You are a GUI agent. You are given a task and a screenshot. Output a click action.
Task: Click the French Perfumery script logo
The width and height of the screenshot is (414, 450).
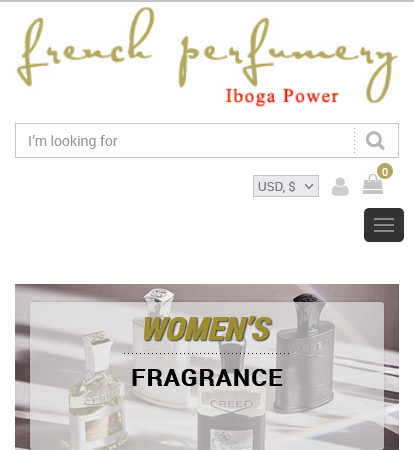click(x=207, y=55)
